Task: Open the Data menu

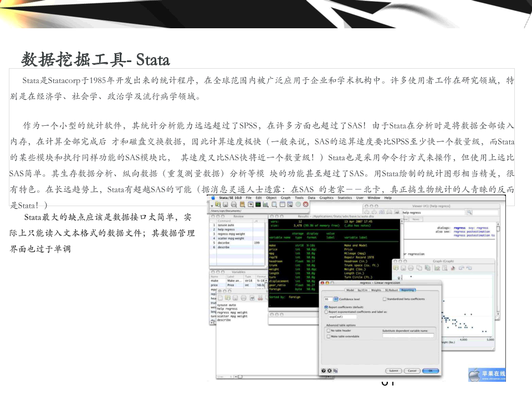Action: [x=311, y=198]
